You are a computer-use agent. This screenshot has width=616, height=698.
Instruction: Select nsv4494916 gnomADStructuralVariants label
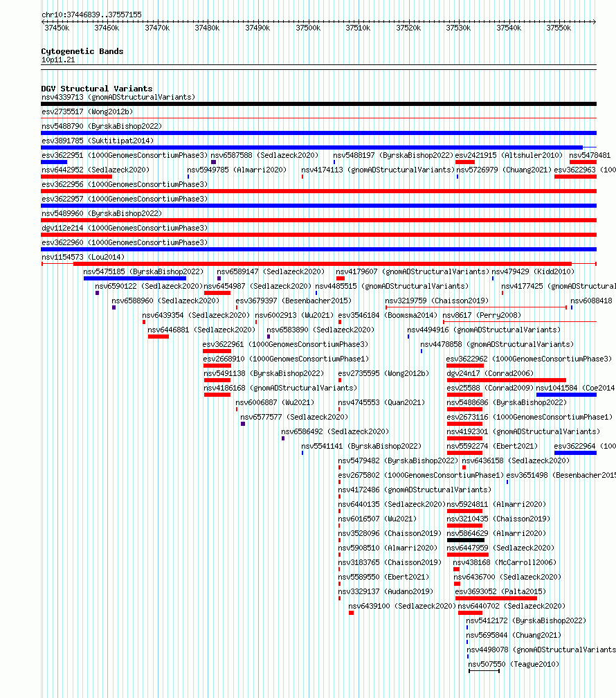click(484, 330)
